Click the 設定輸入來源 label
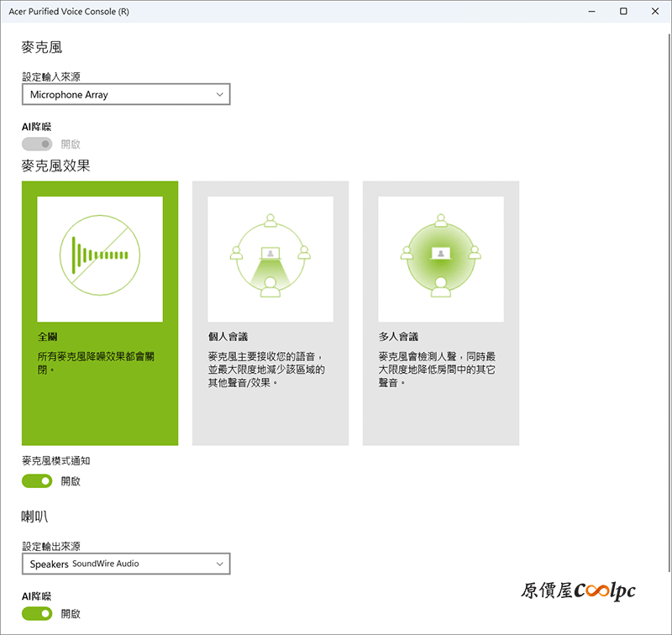 click(51, 76)
